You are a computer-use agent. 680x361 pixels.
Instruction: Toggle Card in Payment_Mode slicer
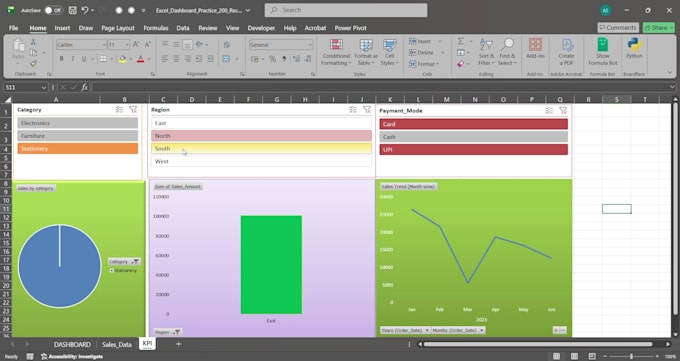474,124
